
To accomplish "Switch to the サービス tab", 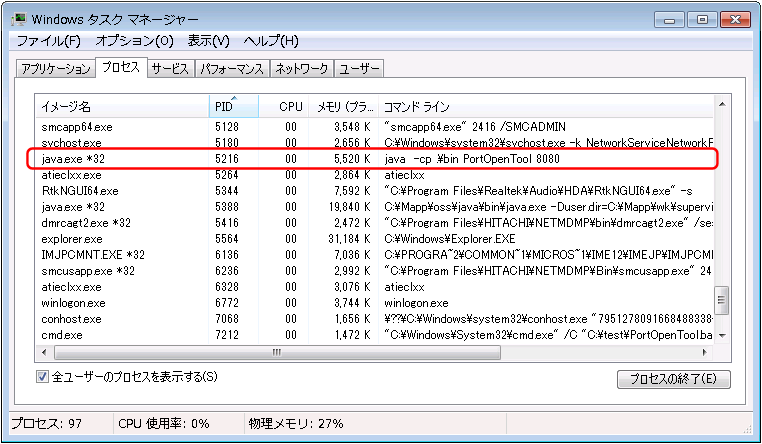I will [170, 68].
